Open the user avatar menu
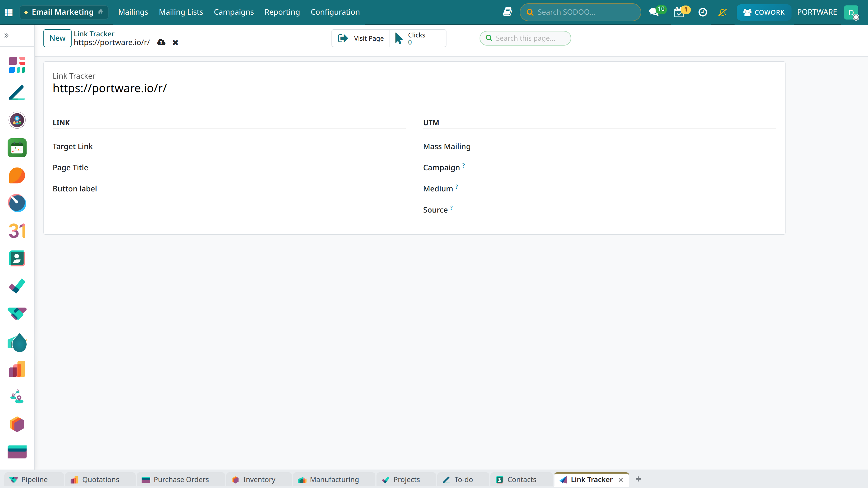868x488 pixels. [851, 12]
